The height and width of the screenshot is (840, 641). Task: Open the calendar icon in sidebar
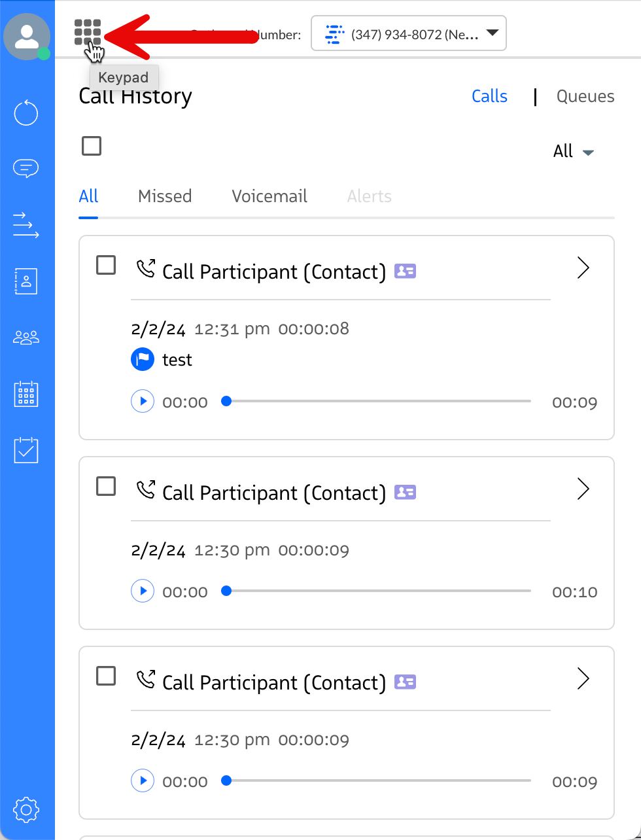pyautogui.click(x=26, y=394)
